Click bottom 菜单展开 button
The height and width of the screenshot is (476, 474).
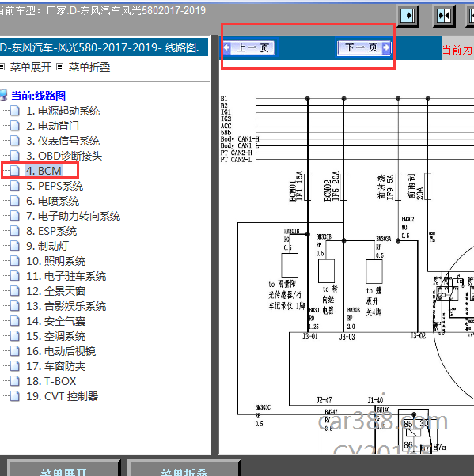pos(63,468)
